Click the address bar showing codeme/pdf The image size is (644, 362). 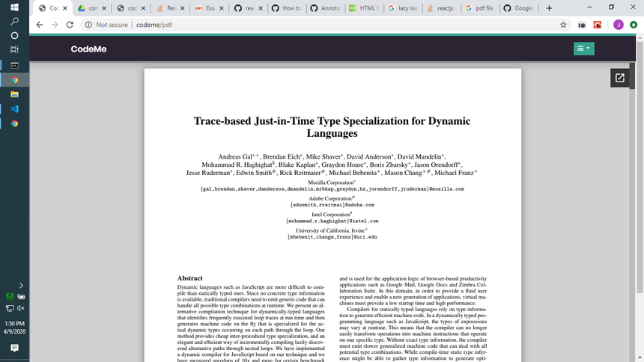pos(300,25)
